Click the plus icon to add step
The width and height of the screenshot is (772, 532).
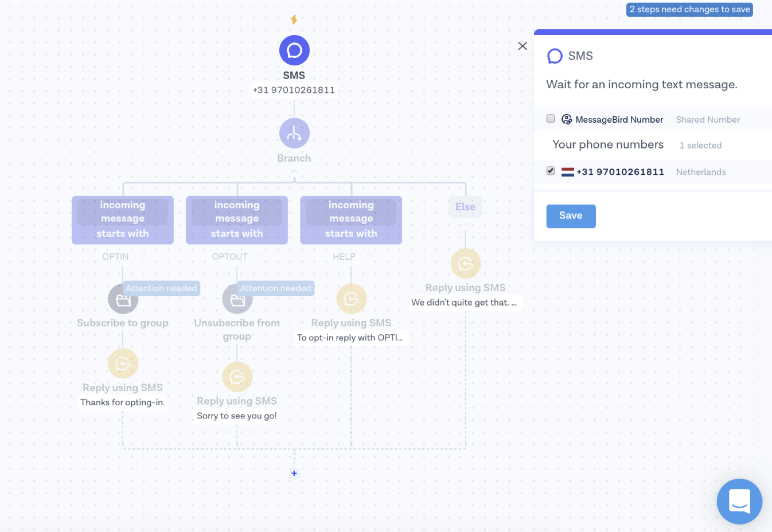(294, 474)
